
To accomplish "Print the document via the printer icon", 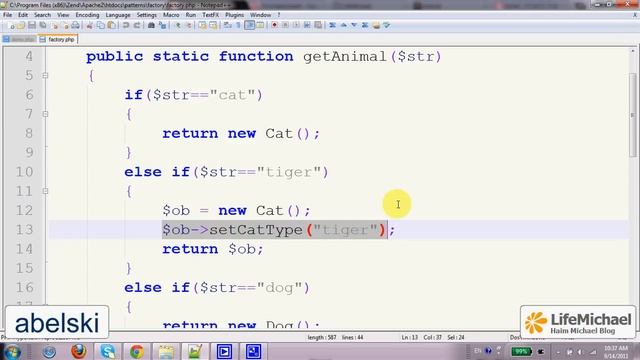I will coord(76,25).
